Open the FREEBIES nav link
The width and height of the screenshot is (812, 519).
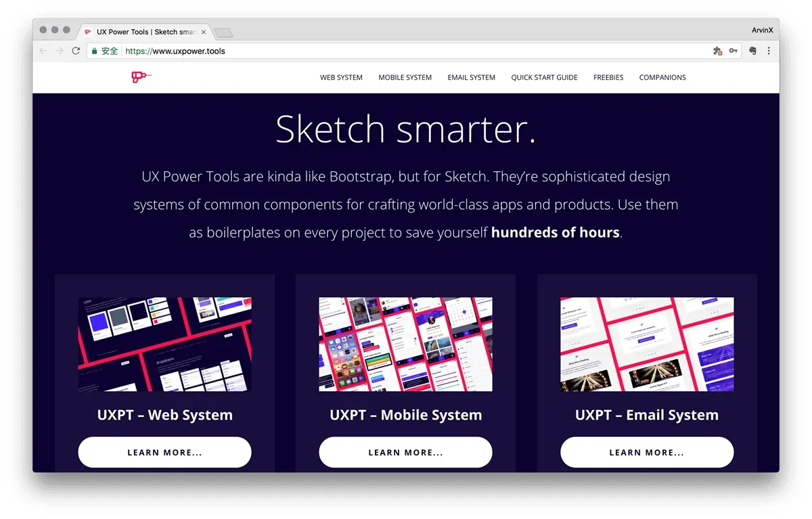(x=608, y=78)
